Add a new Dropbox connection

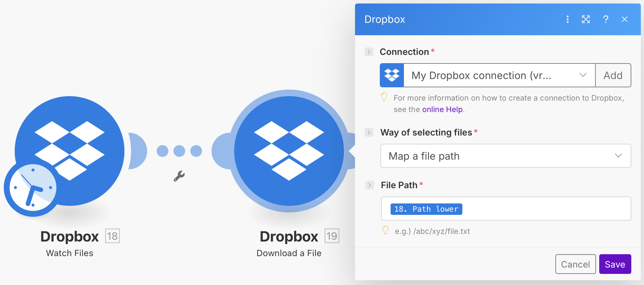[x=613, y=75]
